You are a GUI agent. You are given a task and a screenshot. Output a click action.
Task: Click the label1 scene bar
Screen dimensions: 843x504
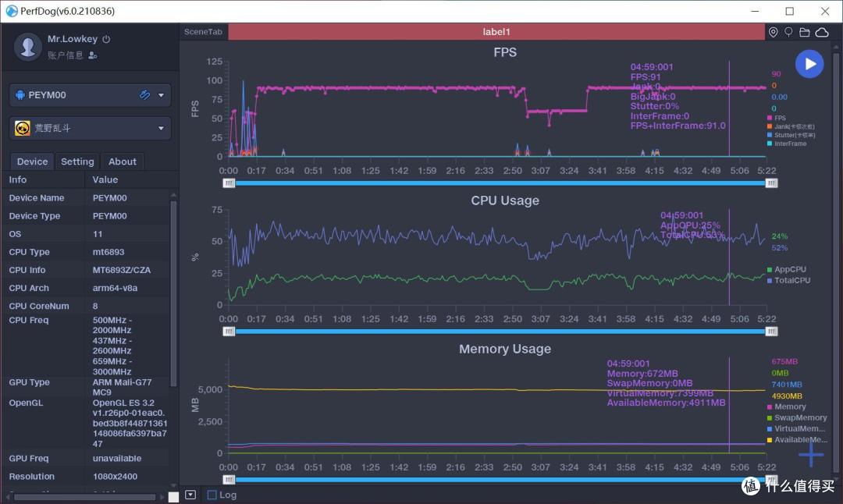pos(496,32)
